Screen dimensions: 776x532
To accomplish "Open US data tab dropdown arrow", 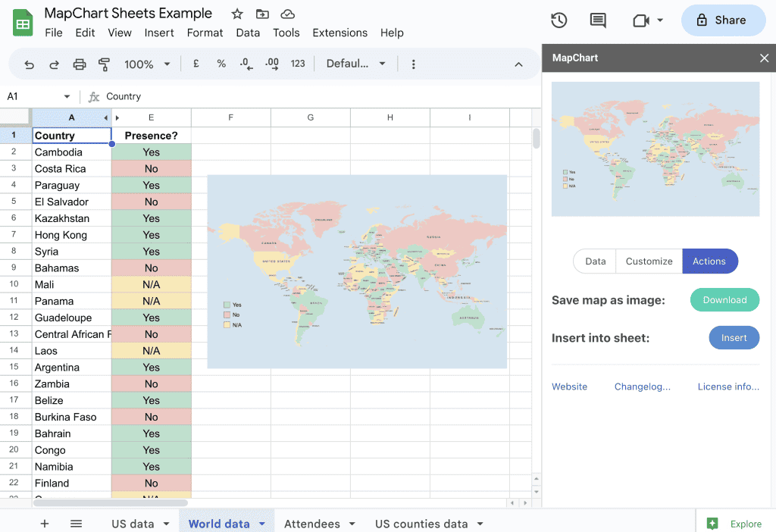I will [166, 524].
